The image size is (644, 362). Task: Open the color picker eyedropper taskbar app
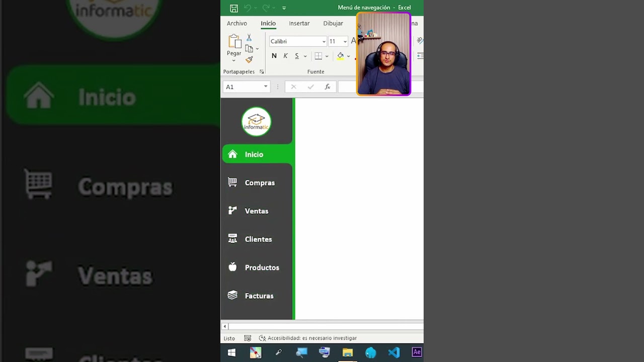click(x=278, y=353)
